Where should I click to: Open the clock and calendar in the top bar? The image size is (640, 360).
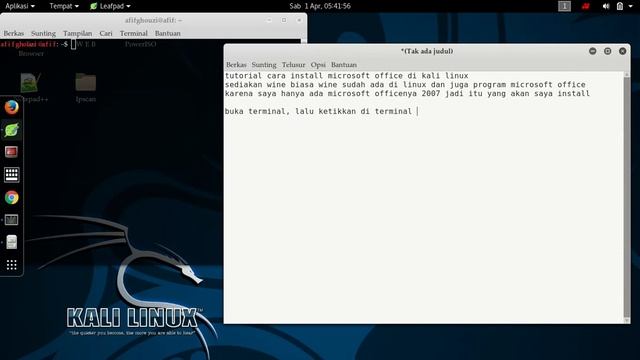[x=320, y=6]
